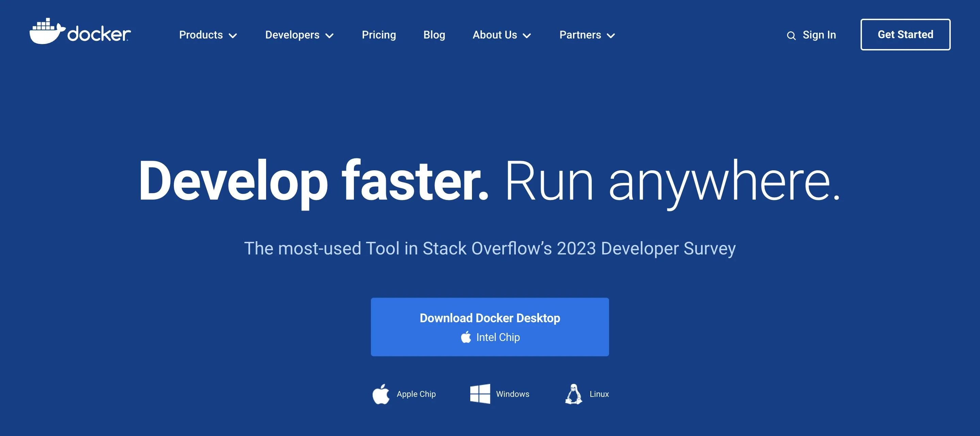Click the Apple icon next to Apple Chip label
This screenshot has width=980, height=436.
click(381, 394)
